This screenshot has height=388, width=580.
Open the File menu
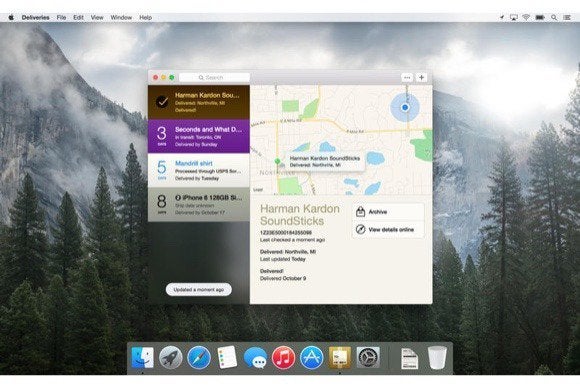pyautogui.click(x=61, y=17)
